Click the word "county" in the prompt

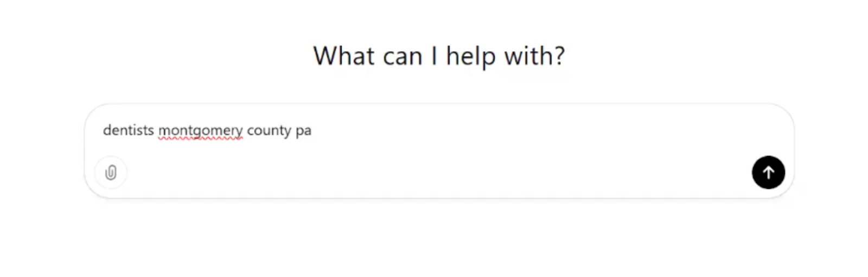click(x=269, y=130)
